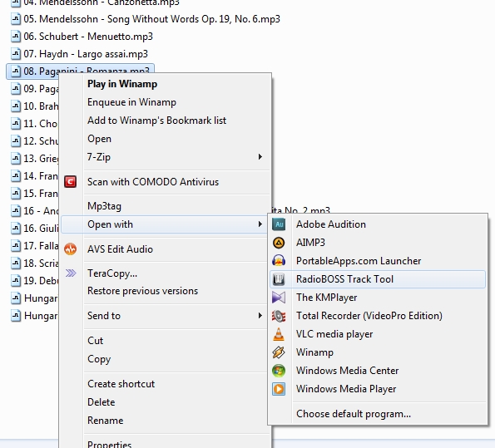This screenshot has height=448, width=495.
Task: Click the Adobe Audition icon
Action: tap(279, 224)
